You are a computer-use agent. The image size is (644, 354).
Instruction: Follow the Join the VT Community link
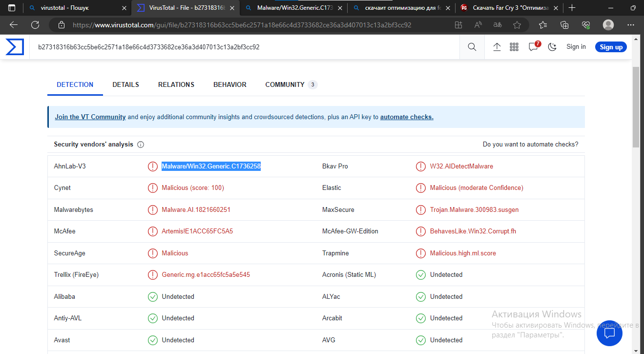click(90, 117)
